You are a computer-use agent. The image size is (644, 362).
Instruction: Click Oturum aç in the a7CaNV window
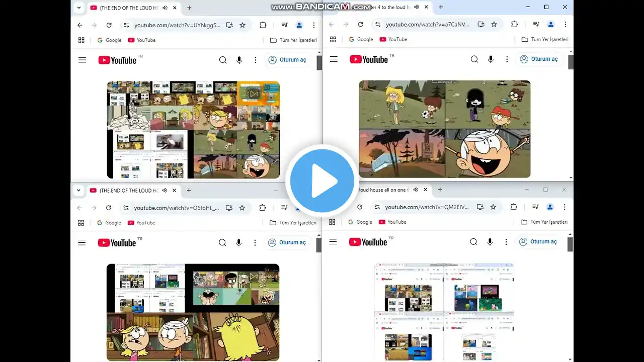(538, 59)
